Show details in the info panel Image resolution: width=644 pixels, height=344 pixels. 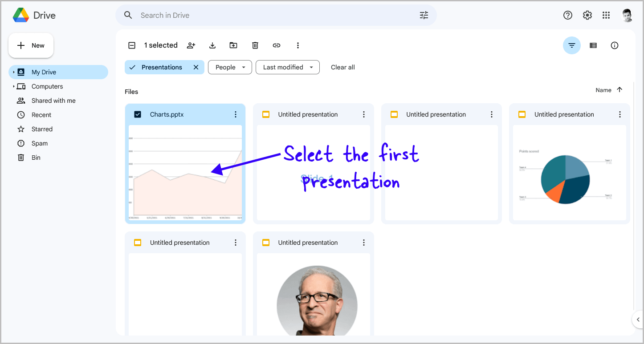pyautogui.click(x=615, y=45)
